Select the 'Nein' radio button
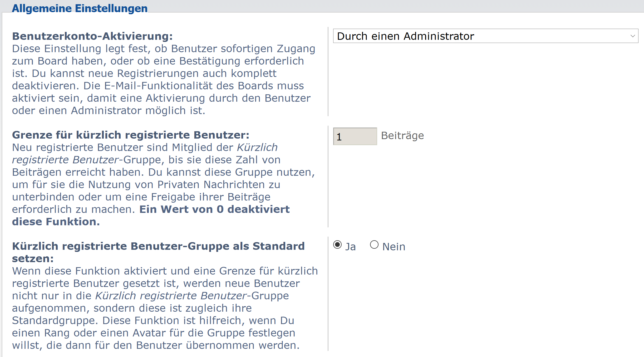644x357 pixels. tap(374, 245)
